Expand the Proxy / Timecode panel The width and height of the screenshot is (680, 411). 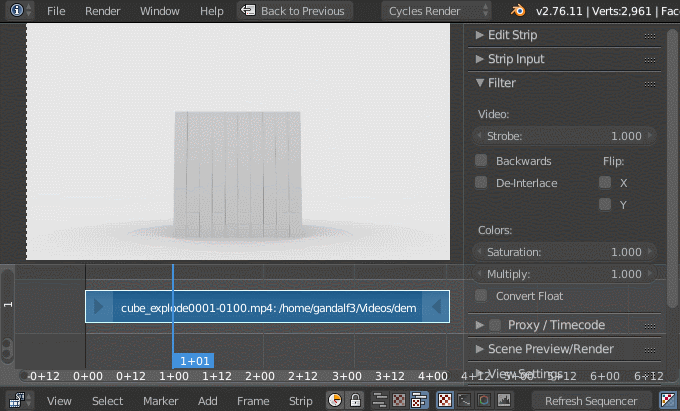(x=479, y=325)
